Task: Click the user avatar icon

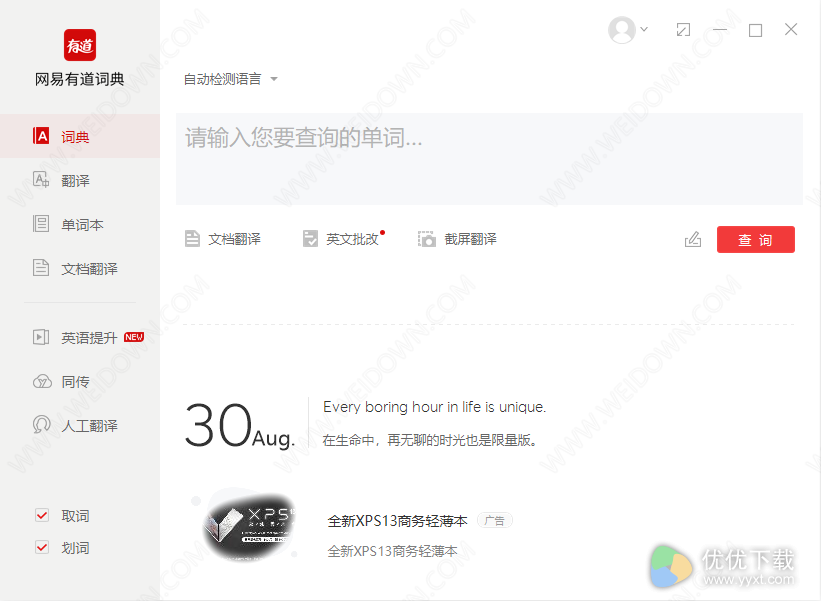Action: pos(622,30)
